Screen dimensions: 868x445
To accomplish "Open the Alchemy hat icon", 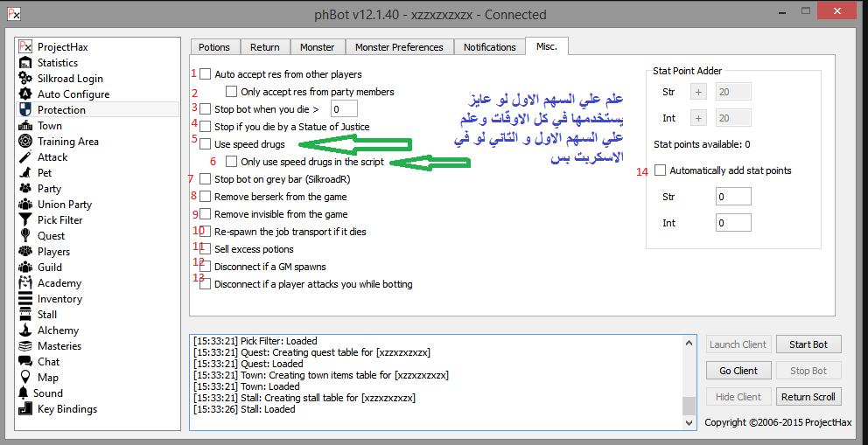I will (x=25, y=330).
